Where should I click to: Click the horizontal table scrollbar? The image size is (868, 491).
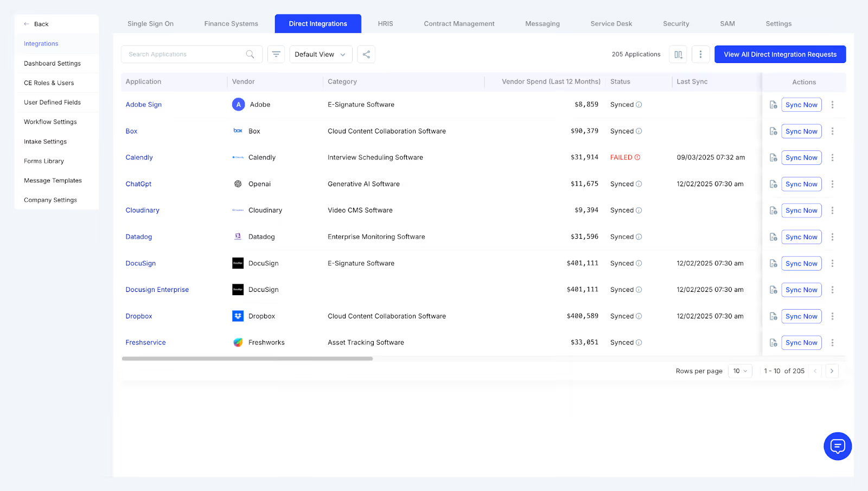pyautogui.click(x=247, y=359)
